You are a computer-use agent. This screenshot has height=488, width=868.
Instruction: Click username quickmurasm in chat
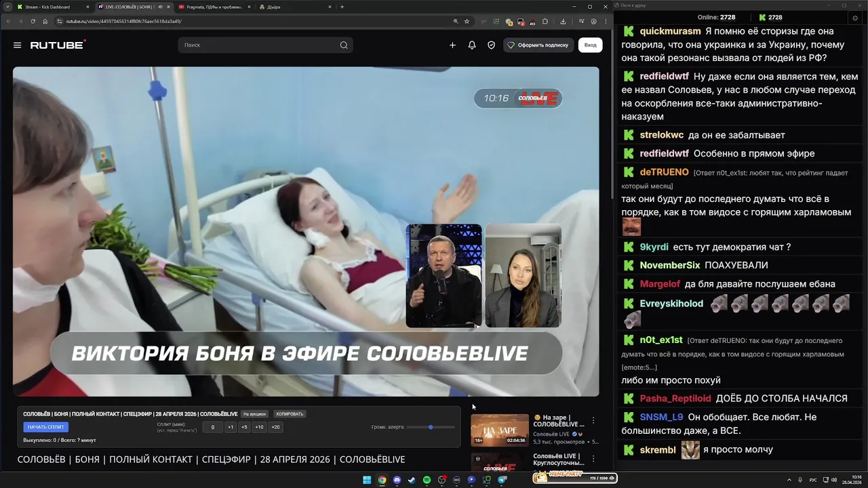pos(670,31)
